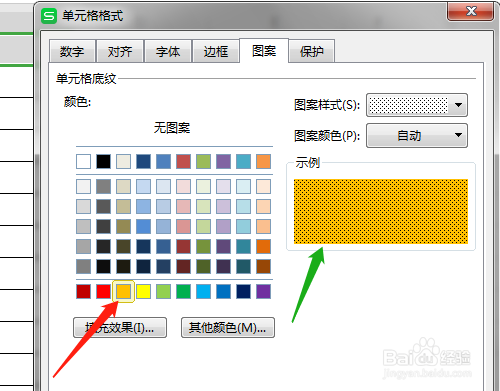Pick the lightest pink tint swatch under red
500x391 pixels.
coord(183,186)
